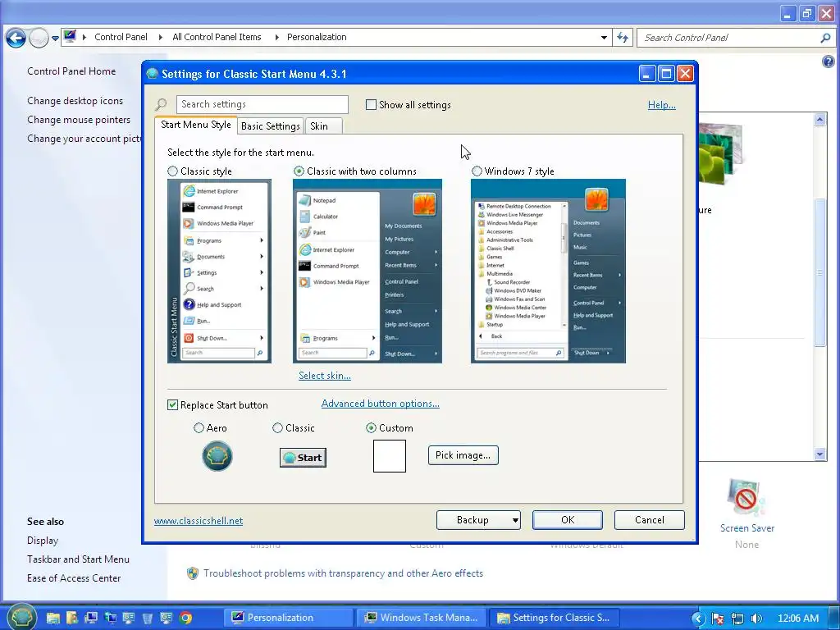Click the Control Panel help question mark icon

[x=828, y=62]
